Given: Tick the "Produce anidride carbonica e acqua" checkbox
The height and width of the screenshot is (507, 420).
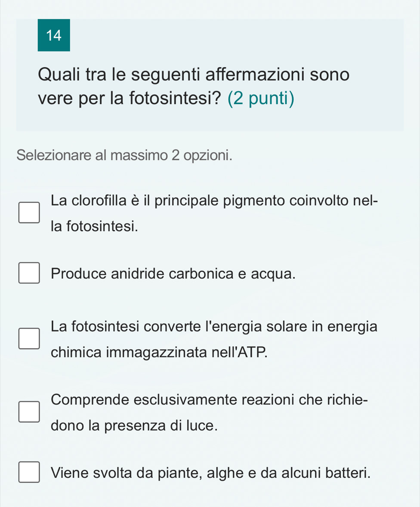Looking at the screenshot, I should point(29,273).
